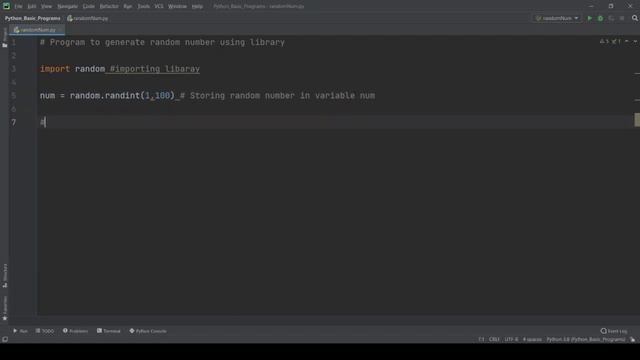Click the green Run button
The height and width of the screenshot is (360, 640).
[589, 18]
